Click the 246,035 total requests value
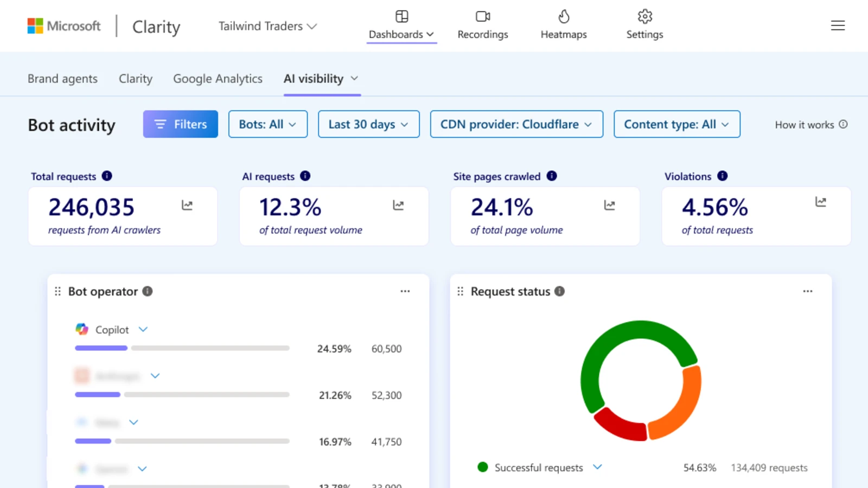Image resolution: width=868 pixels, height=488 pixels. click(x=91, y=207)
